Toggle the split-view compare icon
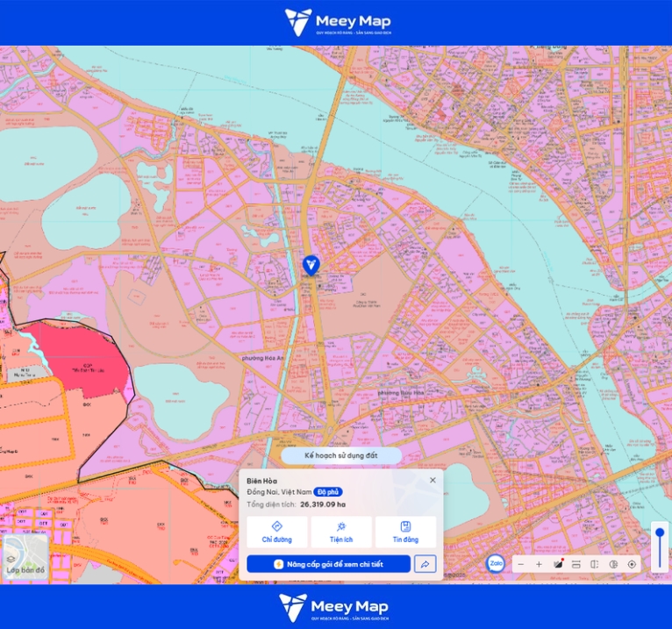The height and width of the screenshot is (629, 672). pos(595,564)
